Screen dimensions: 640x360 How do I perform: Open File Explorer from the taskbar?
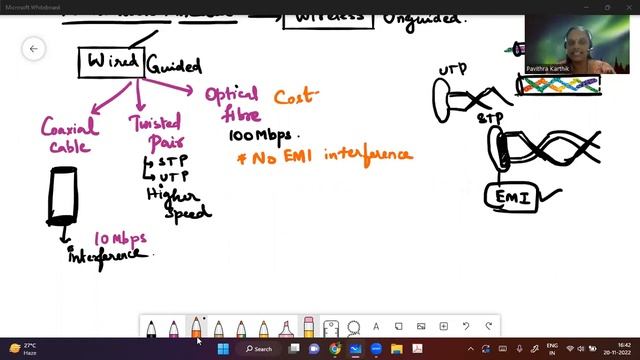tap(397, 349)
